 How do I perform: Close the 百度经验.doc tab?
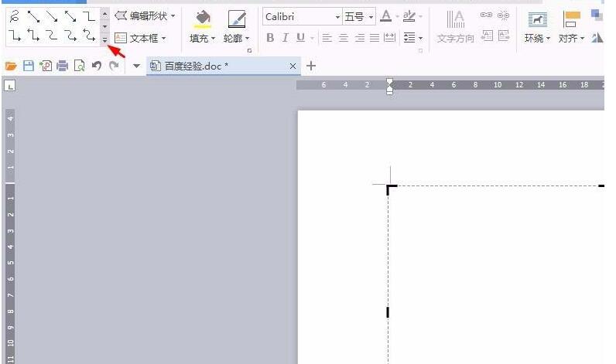pos(293,66)
